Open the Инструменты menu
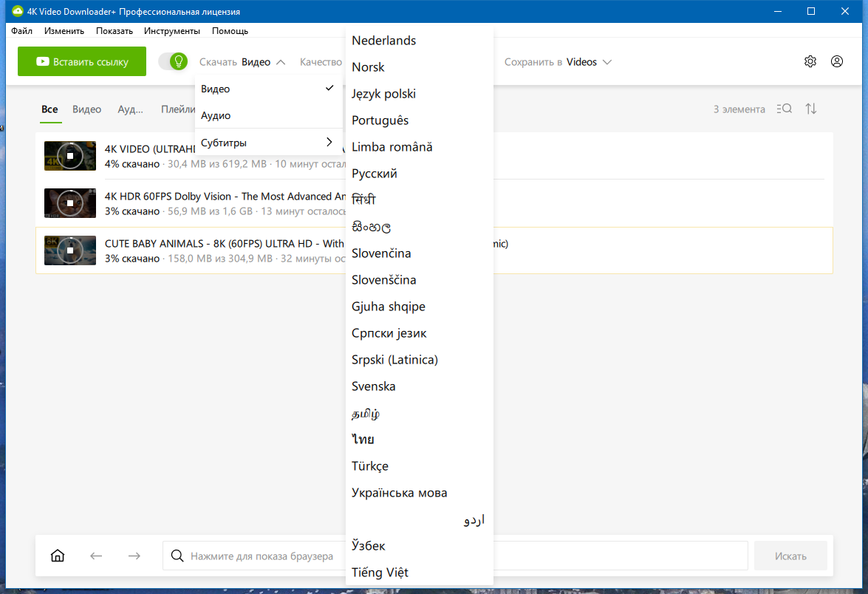Screen dimensions: 868x594 click(171, 31)
